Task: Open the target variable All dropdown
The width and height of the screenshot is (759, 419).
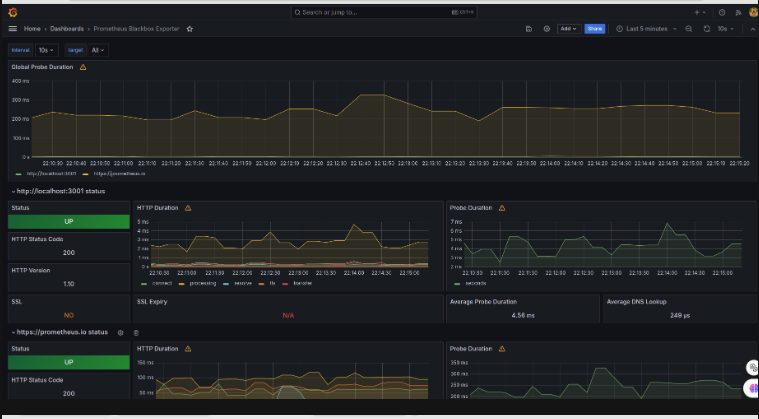Action: tap(98, 50)
